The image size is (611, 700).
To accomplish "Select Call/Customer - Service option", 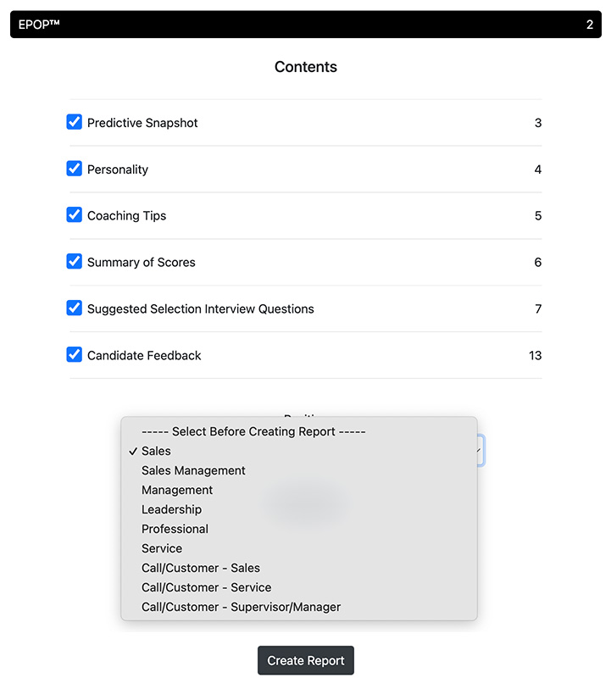I will pyautogui.click(x=206, y=587).
